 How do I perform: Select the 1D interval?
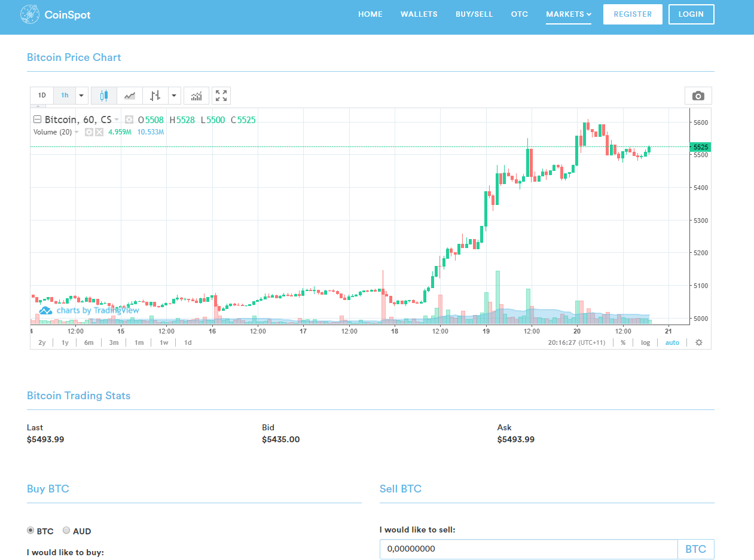point(42,96)
